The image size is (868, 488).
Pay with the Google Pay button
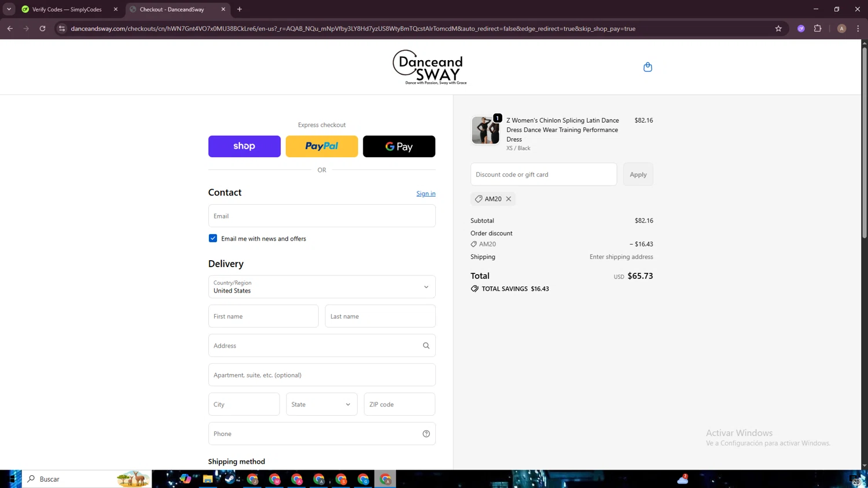[399, 146]
